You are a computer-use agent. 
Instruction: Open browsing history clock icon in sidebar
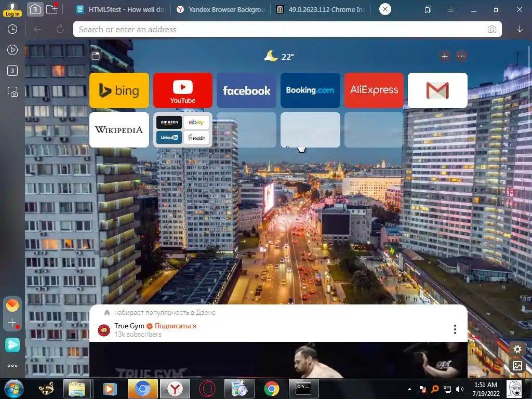coord(12,29)
